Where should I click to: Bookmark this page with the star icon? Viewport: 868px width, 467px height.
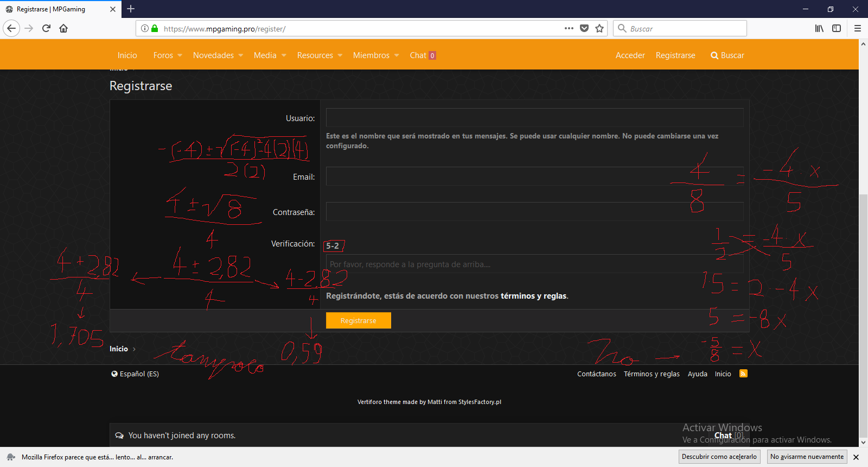tap(599, 28)
